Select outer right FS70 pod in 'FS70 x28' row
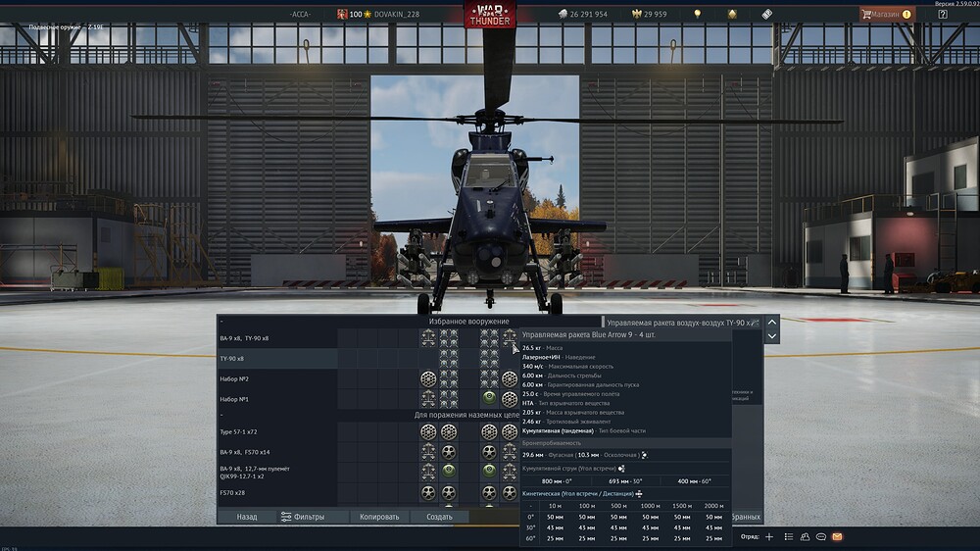The image size is (980, 551). [510, 493]
